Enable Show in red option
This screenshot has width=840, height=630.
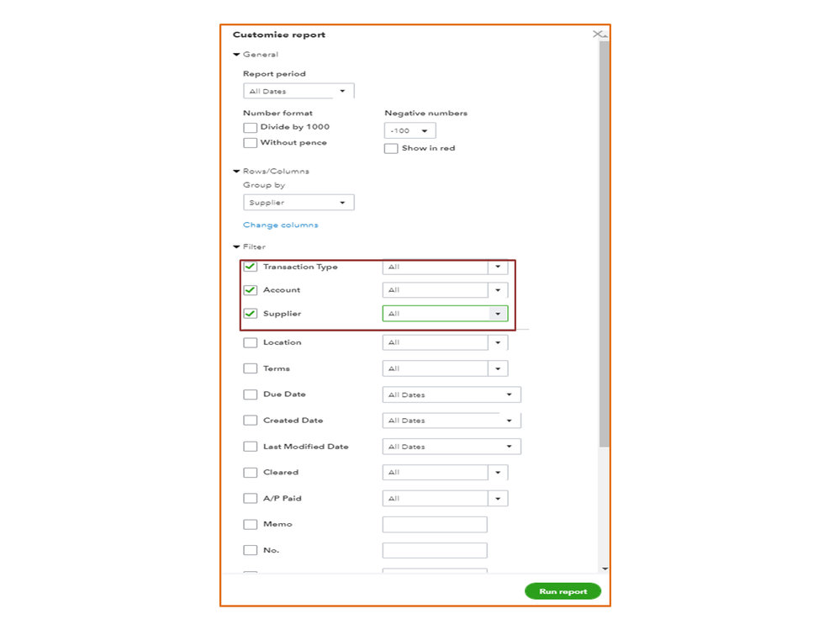(x=391, y=149)
